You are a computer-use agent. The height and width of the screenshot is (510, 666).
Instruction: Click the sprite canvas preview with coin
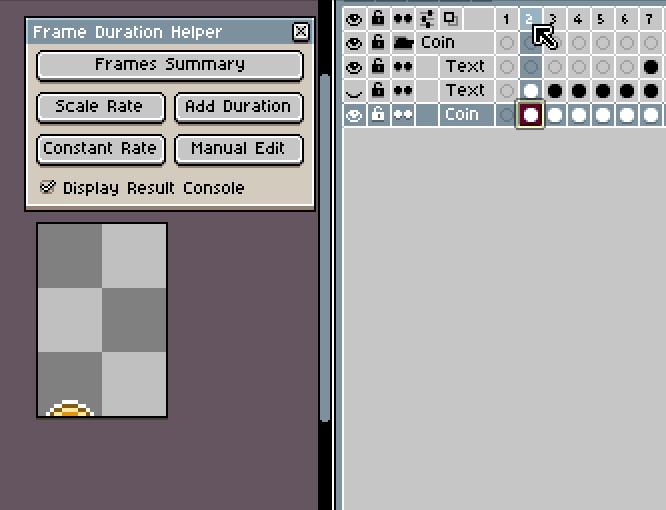[x=102, y=321]
